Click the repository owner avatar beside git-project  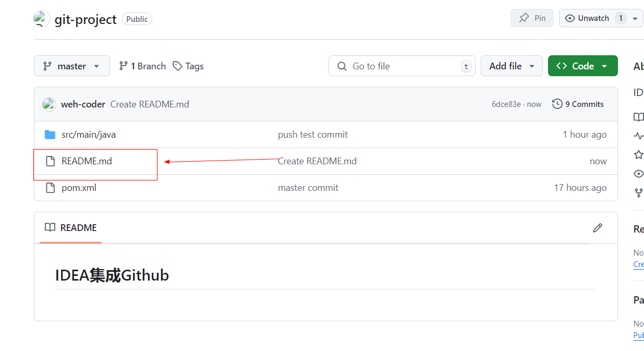pyautogui.click(x=42, y=19)
